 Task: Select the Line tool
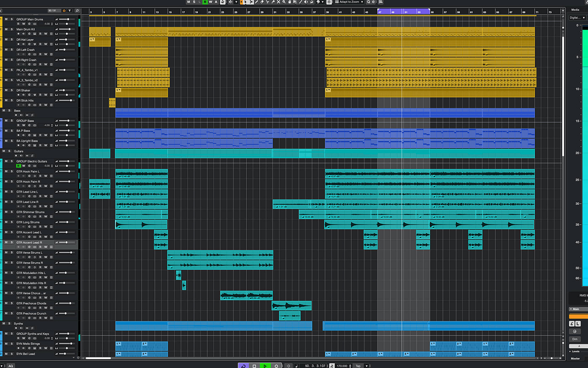click(300, 2)
